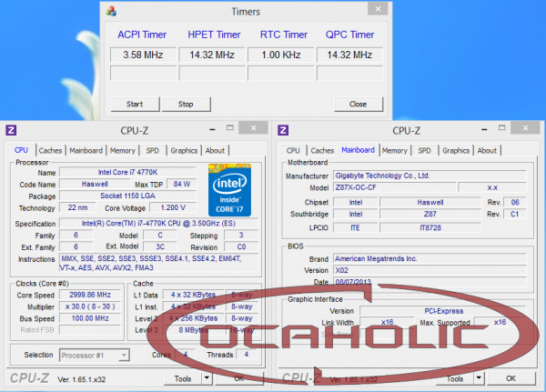546x392 pixels.
Task: Click the Code Name value Haswell in CPU tab
Action: point(95,184)
